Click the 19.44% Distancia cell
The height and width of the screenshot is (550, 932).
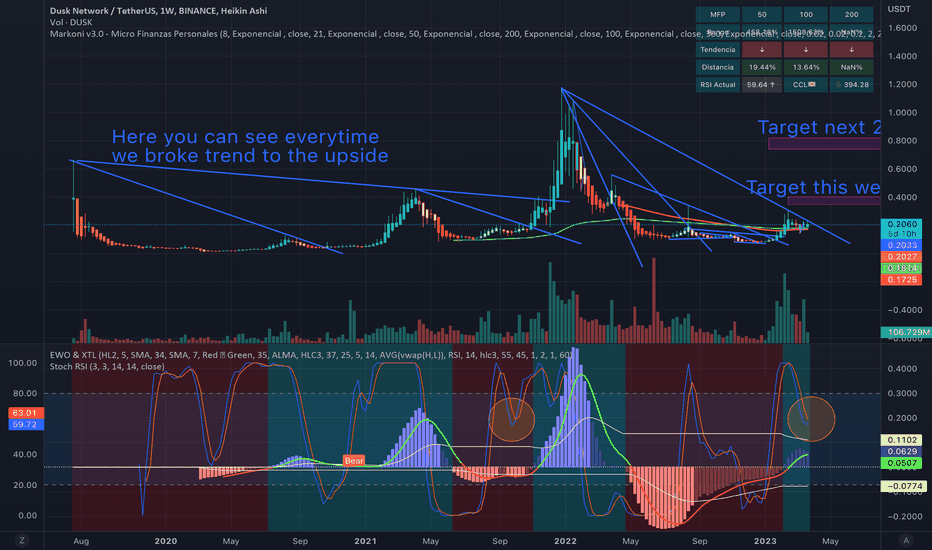(762, 67)
